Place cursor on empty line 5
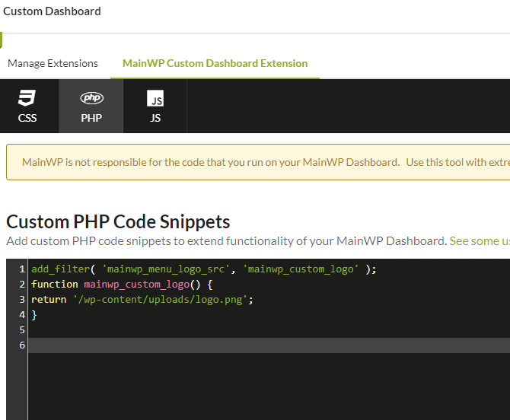 [269, 330]
